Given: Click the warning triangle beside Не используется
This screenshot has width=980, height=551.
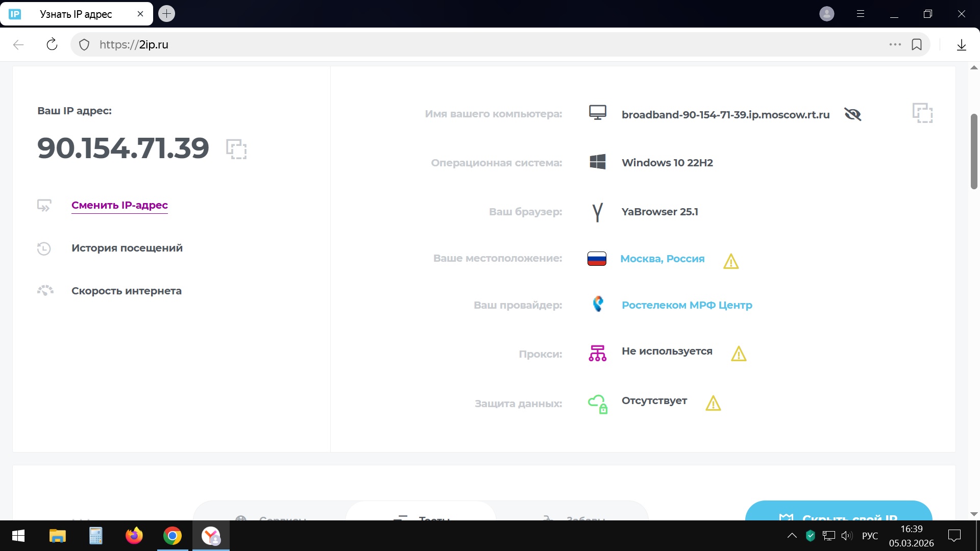Looking at the screenshot, I should tap(739, 354).
